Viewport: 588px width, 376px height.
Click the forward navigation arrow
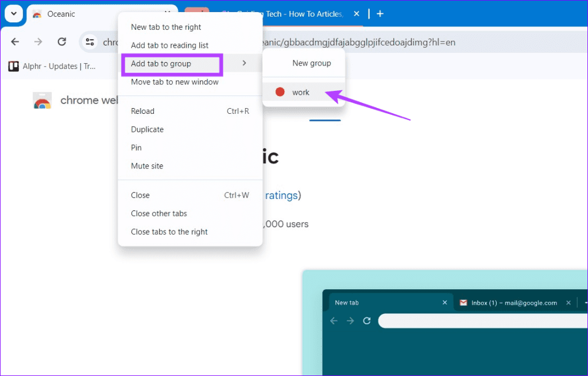38,41
